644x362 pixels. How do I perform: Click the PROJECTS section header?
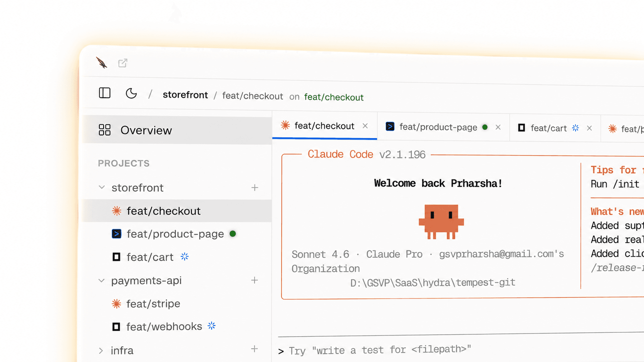coord(124,163)
